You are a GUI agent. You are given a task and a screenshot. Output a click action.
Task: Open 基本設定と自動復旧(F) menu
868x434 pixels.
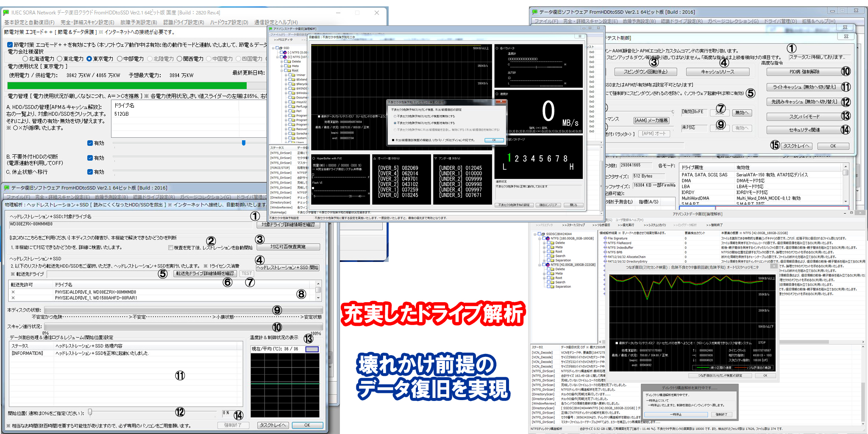coord(29,22)
